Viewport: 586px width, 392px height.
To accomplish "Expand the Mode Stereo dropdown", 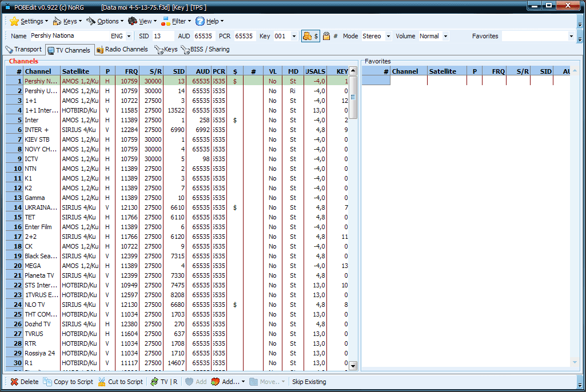I will (x=388, y=36).
